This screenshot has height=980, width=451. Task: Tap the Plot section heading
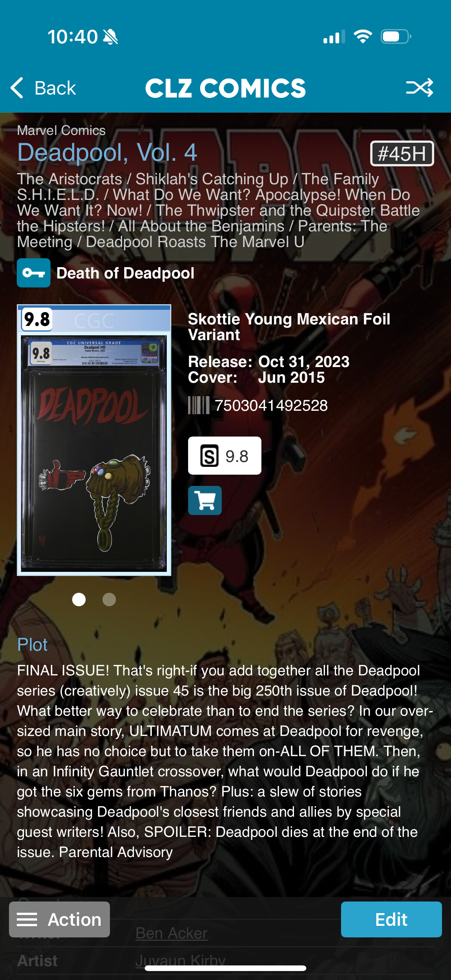(x=33, y=644)
